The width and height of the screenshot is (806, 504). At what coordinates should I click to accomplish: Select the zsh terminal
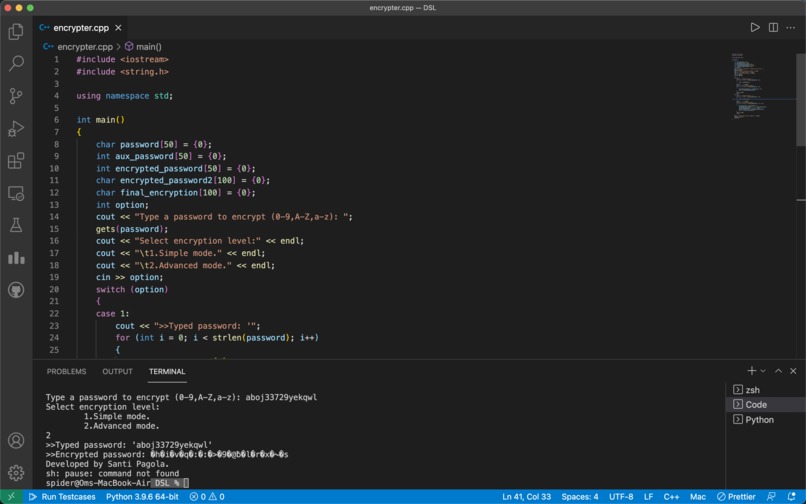click(765, 390)
